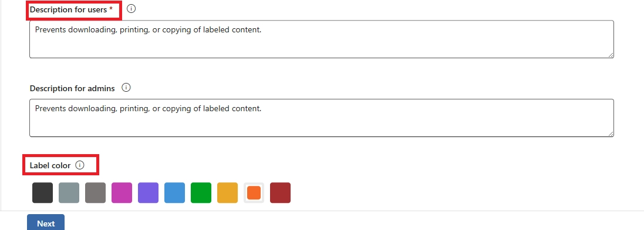
Task: Click the Description for users label
Action: click(71, 9)
